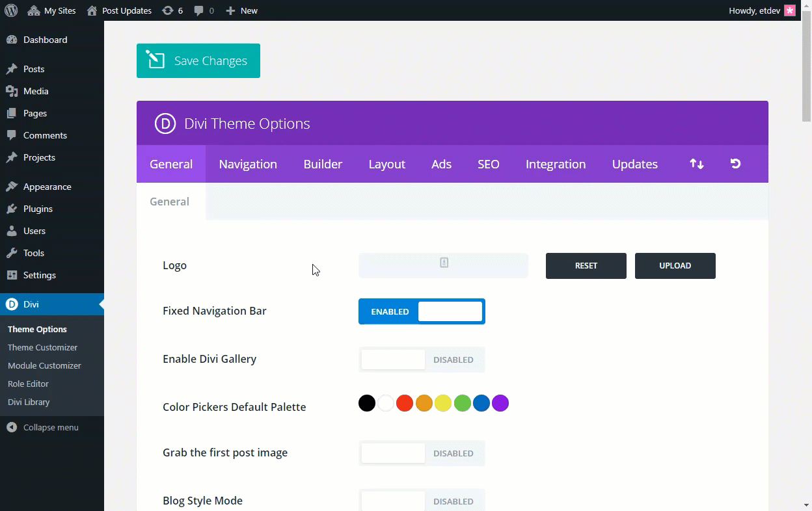This screenshot has width=812, height=511.
Task: Expand the Appearance sidebar menu
Action: 46,187
